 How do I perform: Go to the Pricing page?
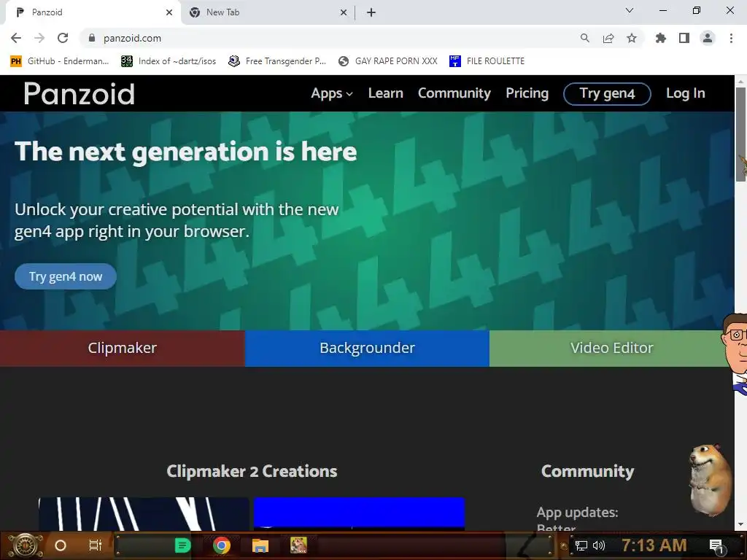pos(527,93)
